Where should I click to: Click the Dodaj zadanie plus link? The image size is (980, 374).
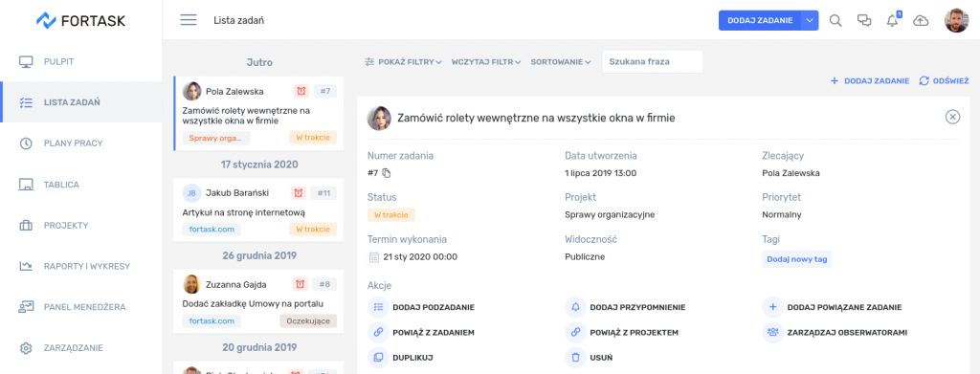coord(869,80)
